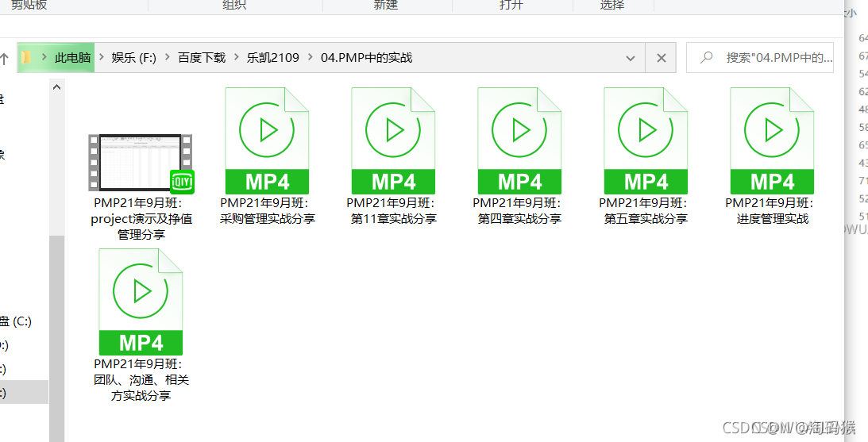Image resolution: width=868 pixels, height=442 pixels.
Task: Click the navigation pane scrollbar thumb
Action: 56,339
